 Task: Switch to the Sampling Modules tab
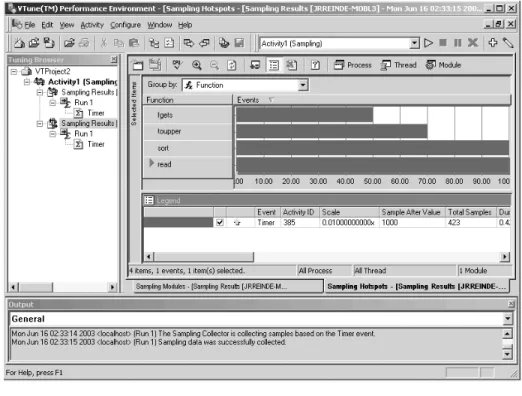(228, 286)
